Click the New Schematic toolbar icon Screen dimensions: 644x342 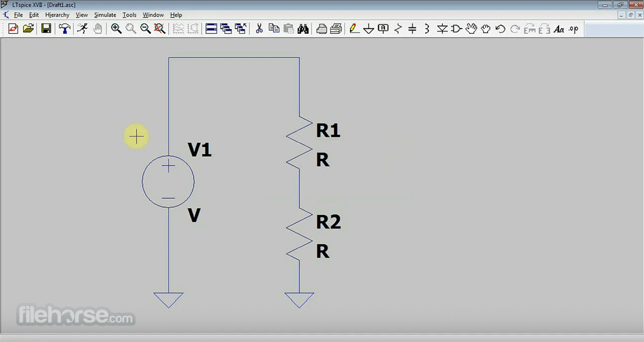(x=13, y=28)
